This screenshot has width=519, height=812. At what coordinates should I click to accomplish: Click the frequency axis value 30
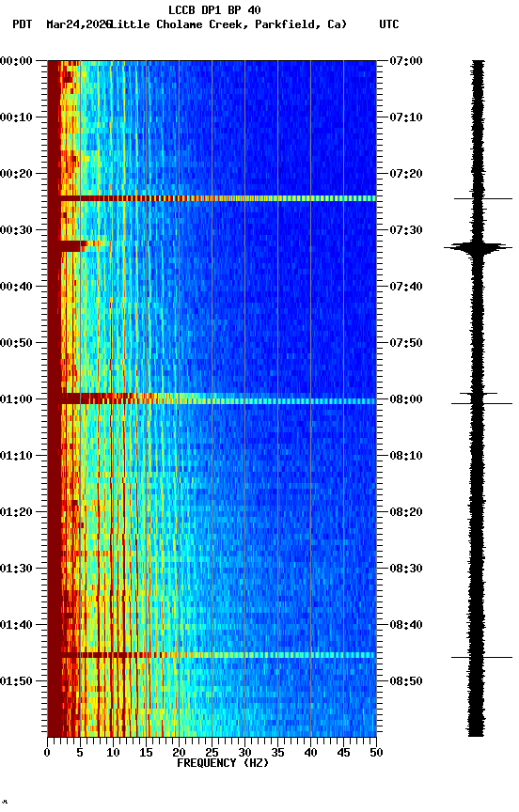coord(244,753)
